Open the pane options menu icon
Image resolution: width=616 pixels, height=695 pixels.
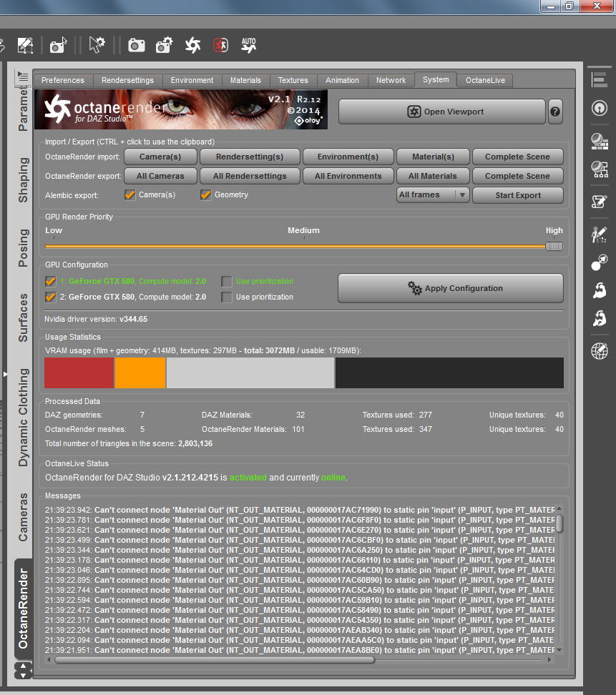click(x=22, y=77)
